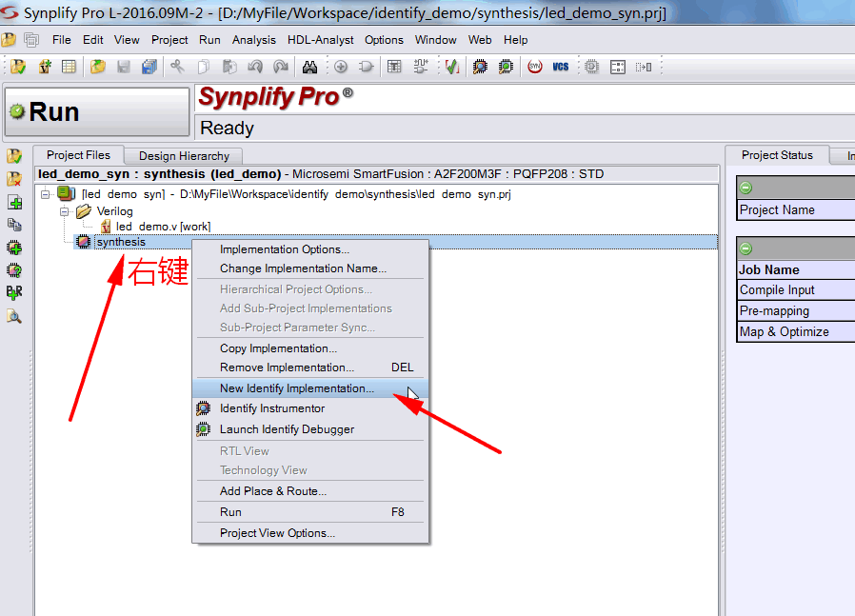This screenshot has height=616, width=855.
Task: Click the Map & Optimize job row
Action: tap(796, 331)
